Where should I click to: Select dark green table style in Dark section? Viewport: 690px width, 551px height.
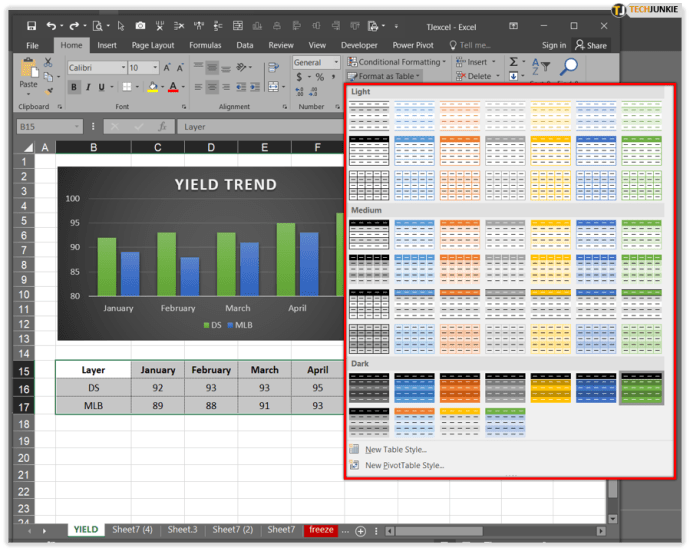point(641,388)
